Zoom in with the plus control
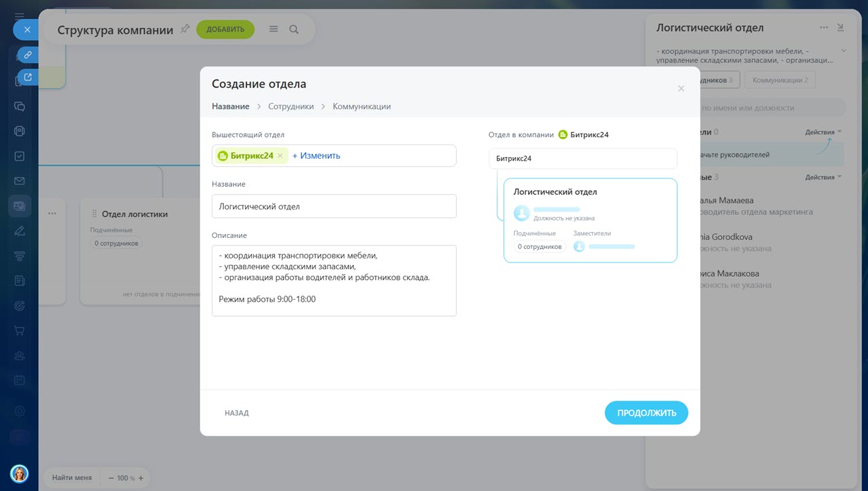The image size is (868, 491). [141, 478]
